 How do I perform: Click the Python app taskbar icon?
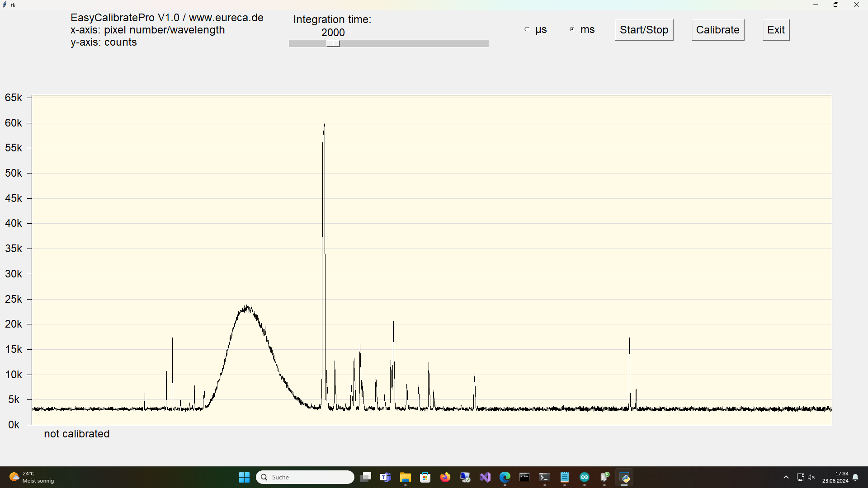[624, 477]
